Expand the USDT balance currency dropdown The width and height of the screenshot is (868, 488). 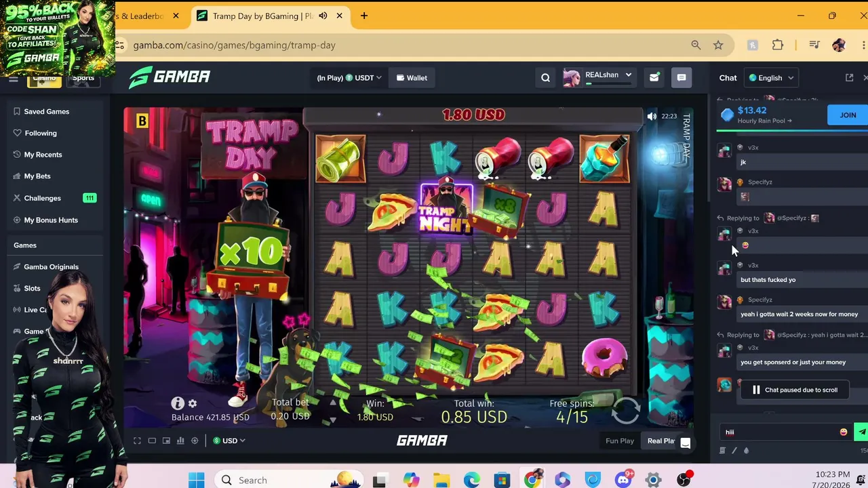coord(349,78)
